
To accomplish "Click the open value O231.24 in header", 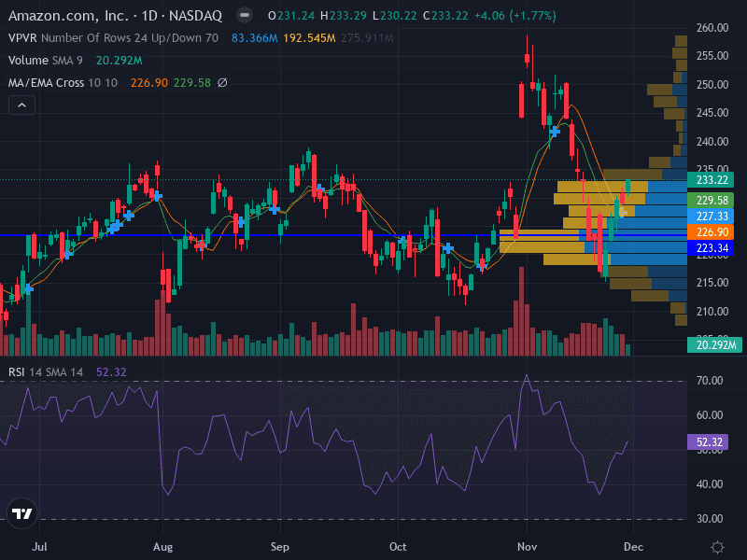I will tap(291, 16).
